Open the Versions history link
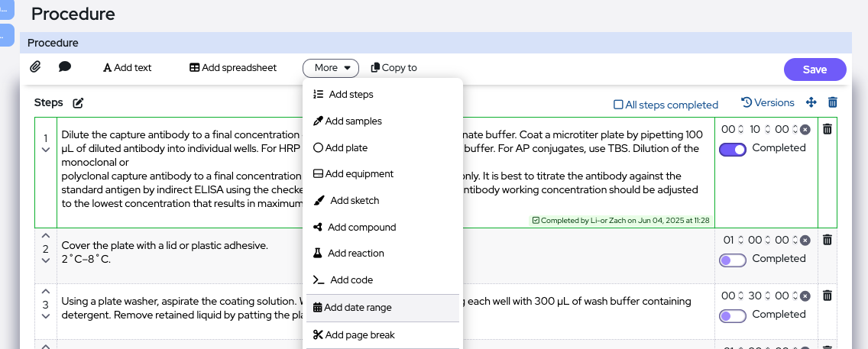This screenshot has width=868, height=349. point(768,102)
